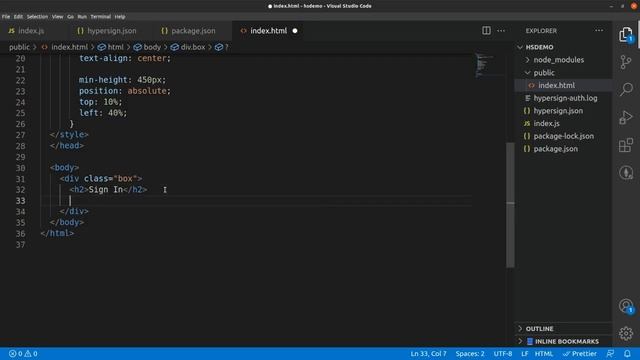Open feedback icon in status bar
This screenshot has width=640, height=360.
610,353
